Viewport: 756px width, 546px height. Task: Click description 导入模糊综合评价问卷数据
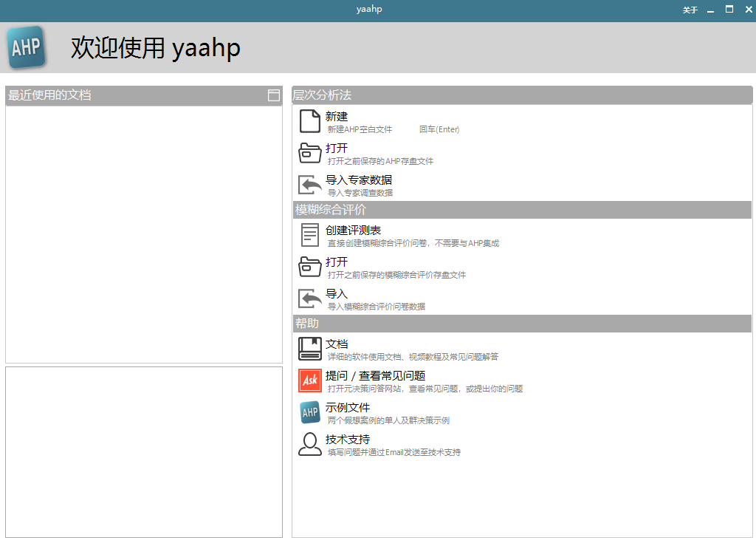pyautogui.click(x=377, y=307)
